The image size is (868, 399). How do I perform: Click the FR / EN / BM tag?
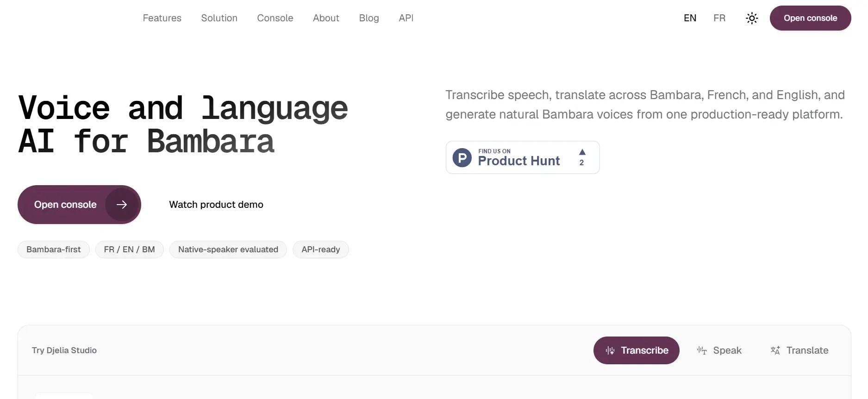coord(130,249)
